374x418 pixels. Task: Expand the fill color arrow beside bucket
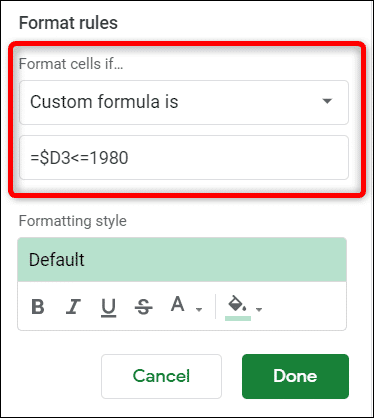click(259, 310)
